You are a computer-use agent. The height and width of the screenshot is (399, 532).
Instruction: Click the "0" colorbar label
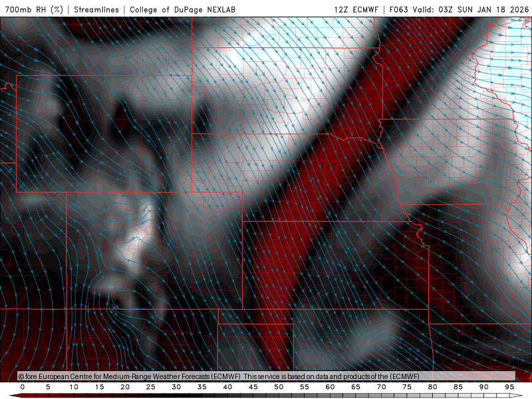click(23, 387)
